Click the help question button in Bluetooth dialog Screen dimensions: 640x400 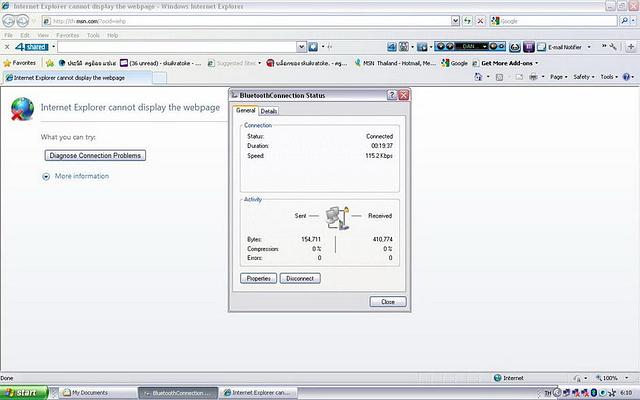(x=391, y=95)
